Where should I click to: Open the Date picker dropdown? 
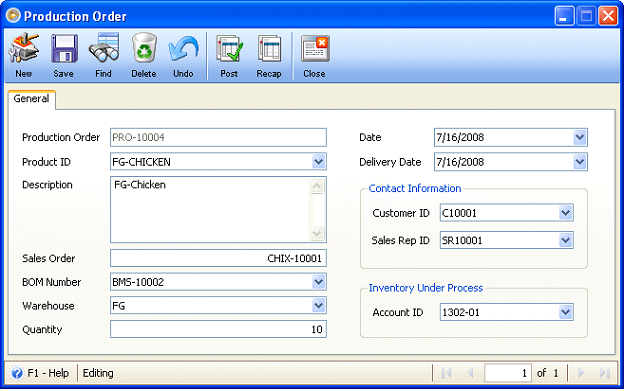pyautogui.click(x=580, y=137)
